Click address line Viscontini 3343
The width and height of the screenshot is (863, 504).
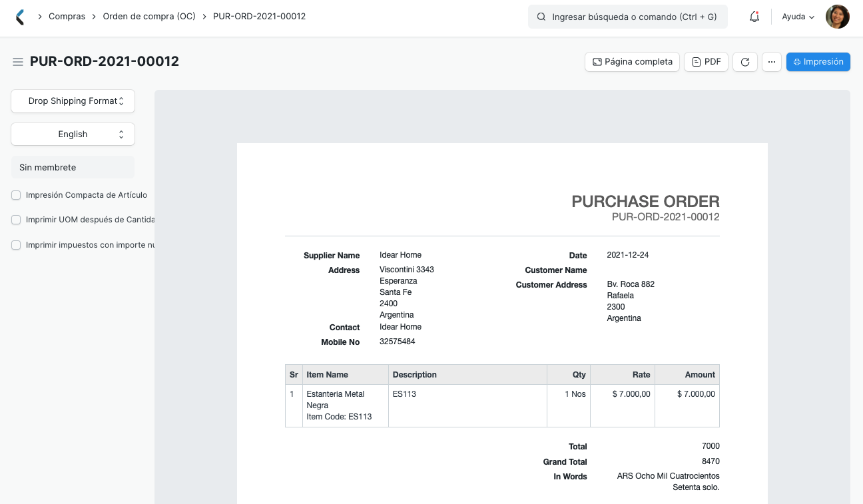tap(407, 270)
